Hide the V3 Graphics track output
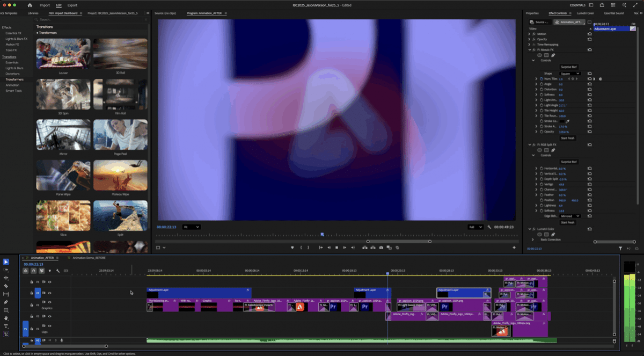 pyautogui.click(x=49, y=302)
